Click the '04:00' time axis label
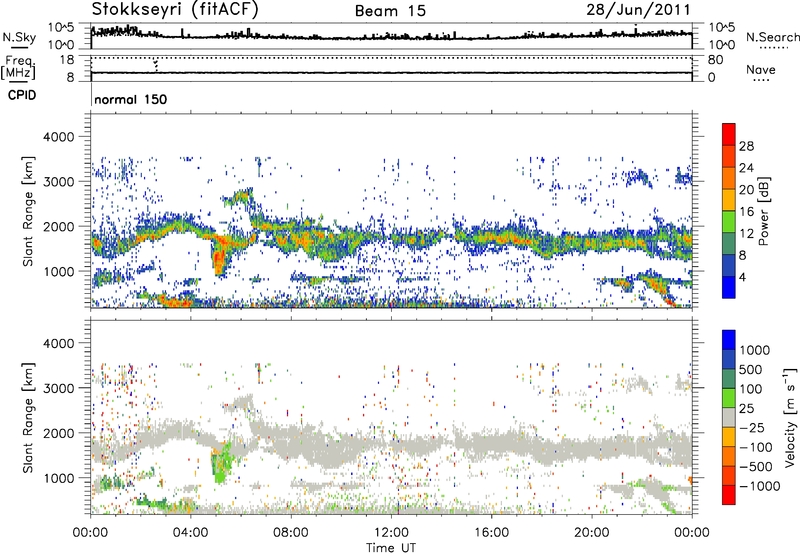Image resolution: width=800 pixels, height=554 pixels. coord(191,533)
